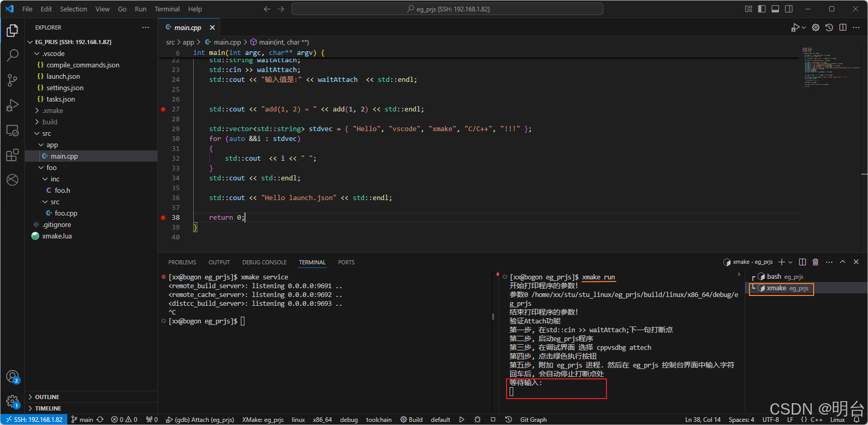This screenshot has height=425, width=868.
Task: Go forward using the title bar arrow
Action: pyautogui.click(x=281, y=9)
